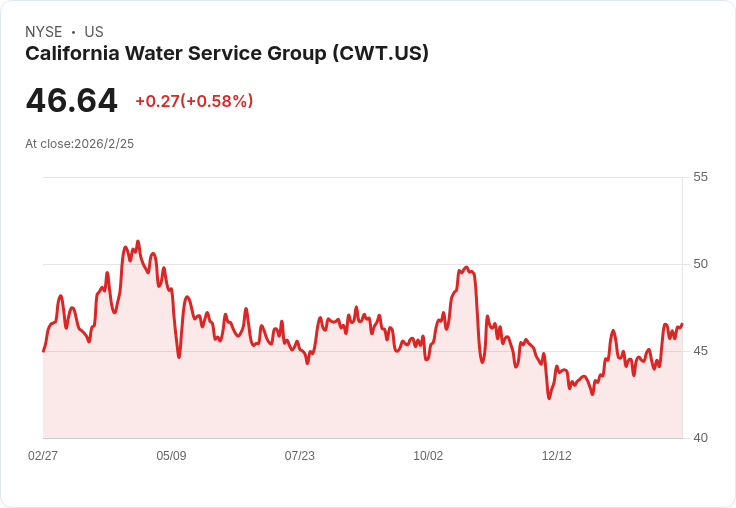This screenshot has height=508, width=736.
Task: Click the 05/09 date axis label
Action: [x=171, y=456]
